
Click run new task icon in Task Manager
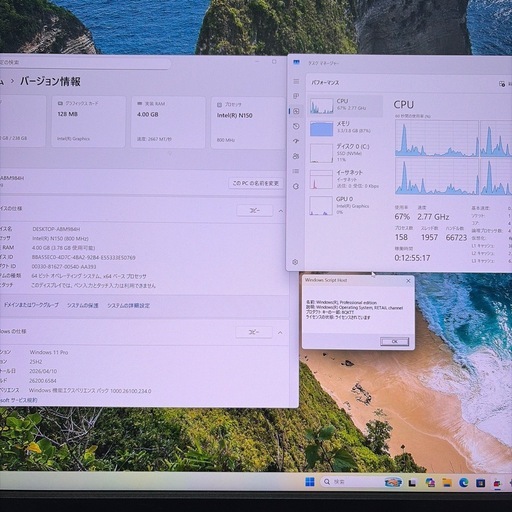point(502,84)
